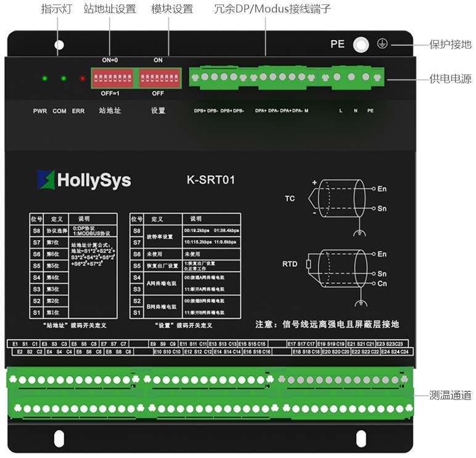Click the Cn label on RTD diagram

(x=382, y=283)
